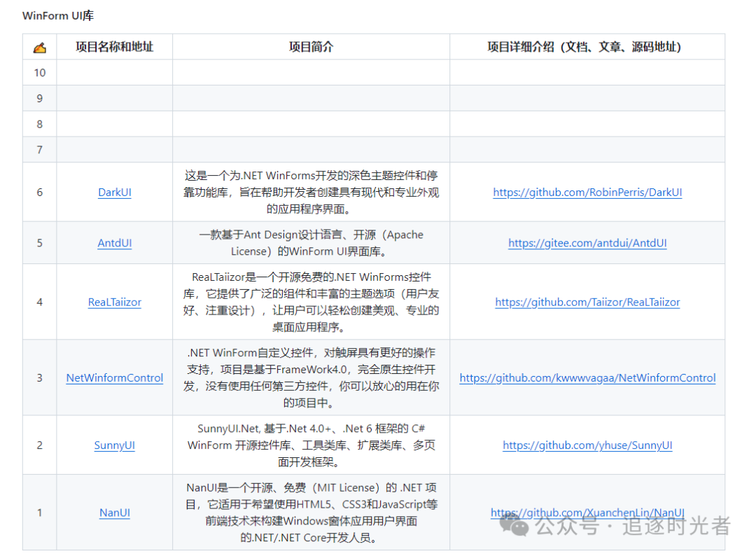This screenshot has height=556, width=756.
Task: Click the NetWinformControl GitHub URL
Action: tap(587, 377)
